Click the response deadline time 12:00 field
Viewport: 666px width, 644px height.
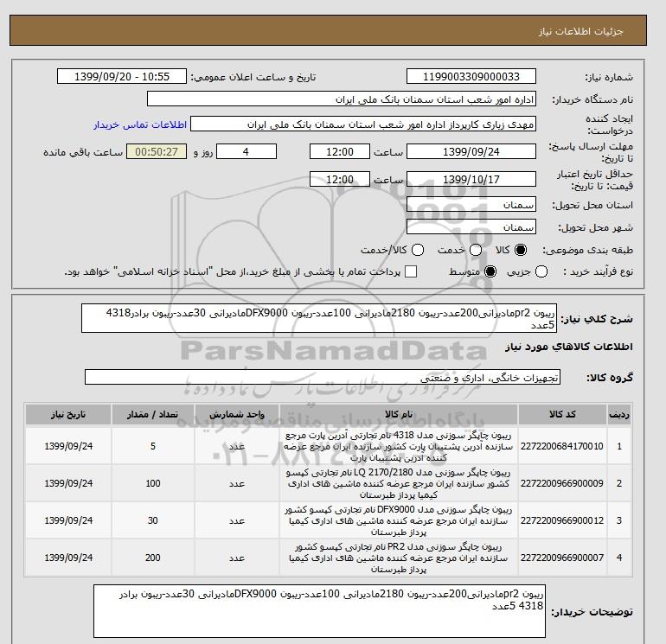pos(340,151)
